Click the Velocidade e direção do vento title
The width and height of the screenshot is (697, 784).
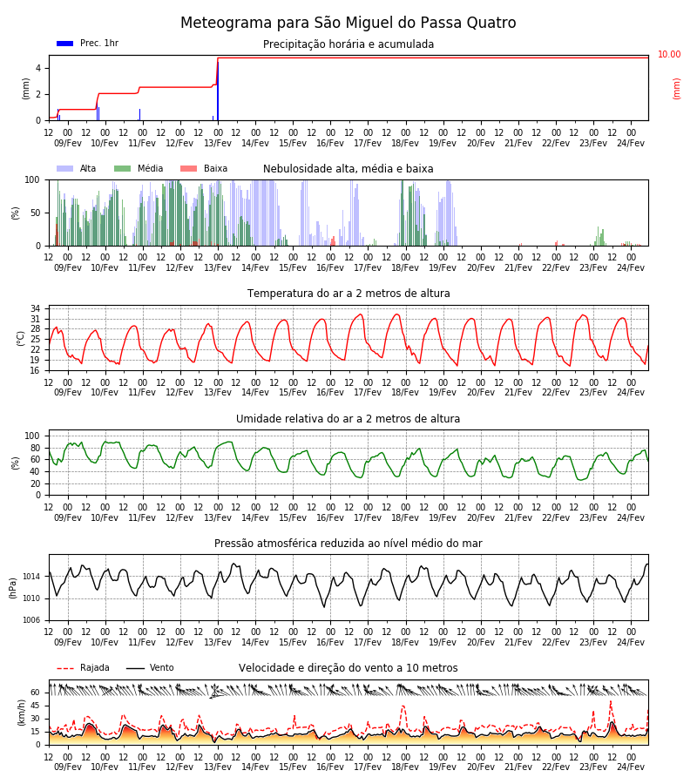pyautogui.click(x=348, y=667)
